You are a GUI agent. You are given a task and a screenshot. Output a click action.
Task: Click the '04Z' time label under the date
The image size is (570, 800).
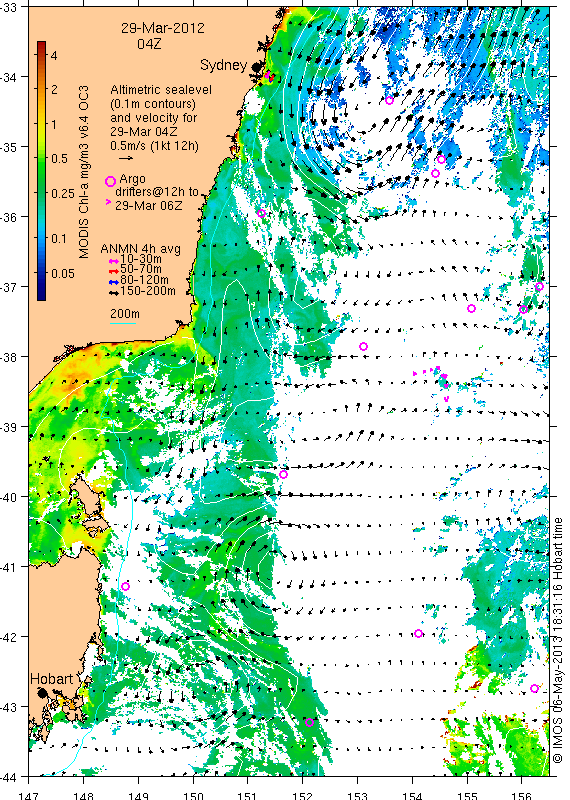tap(150, 44)
